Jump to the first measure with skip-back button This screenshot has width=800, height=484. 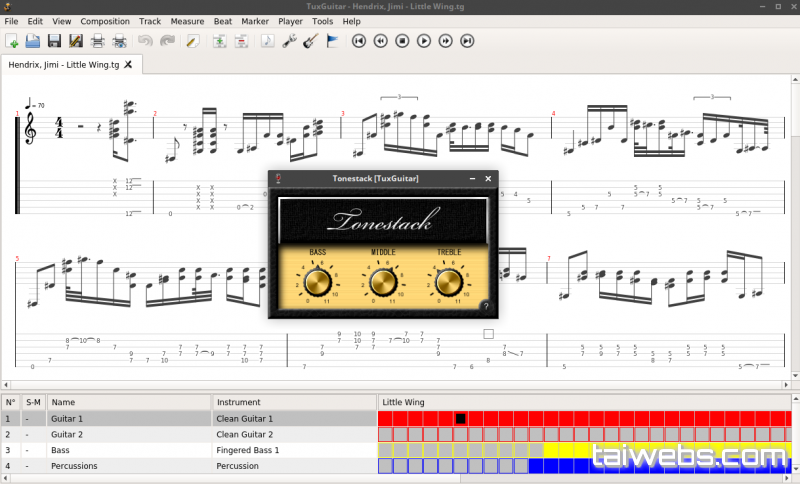click(x=358, y=41)
